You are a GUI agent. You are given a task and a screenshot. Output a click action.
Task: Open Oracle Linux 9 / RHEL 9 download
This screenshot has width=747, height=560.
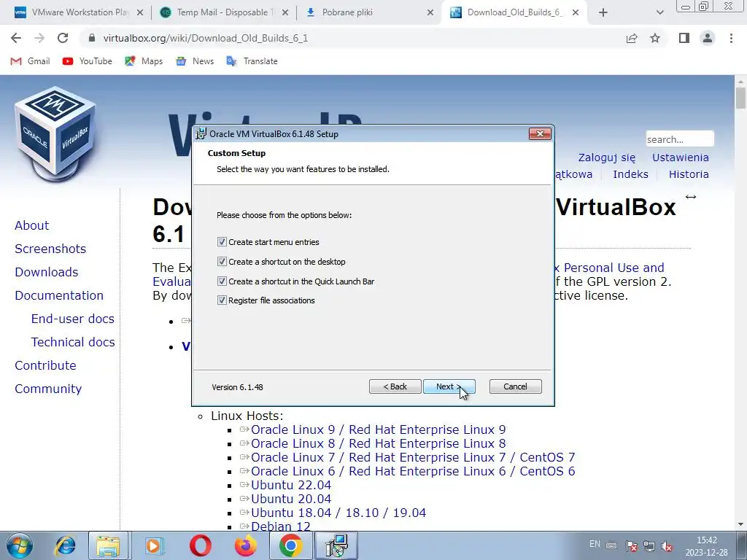pos(379,429)
